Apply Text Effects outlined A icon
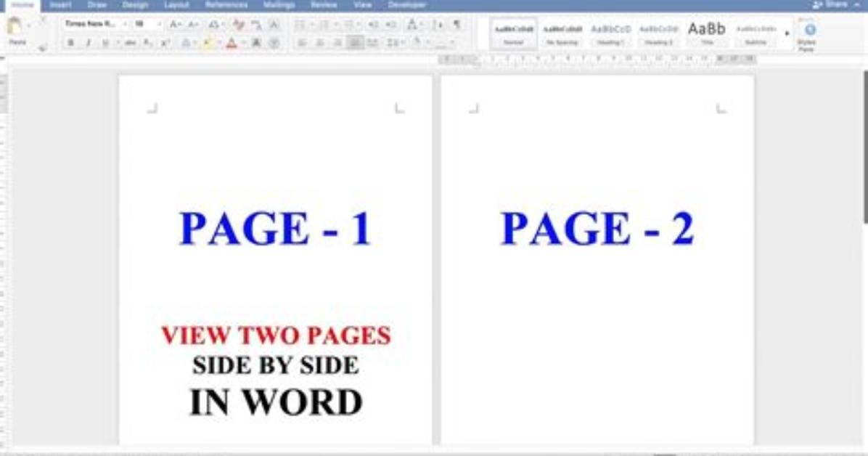 pyautogui.click(x=186, y=43)
